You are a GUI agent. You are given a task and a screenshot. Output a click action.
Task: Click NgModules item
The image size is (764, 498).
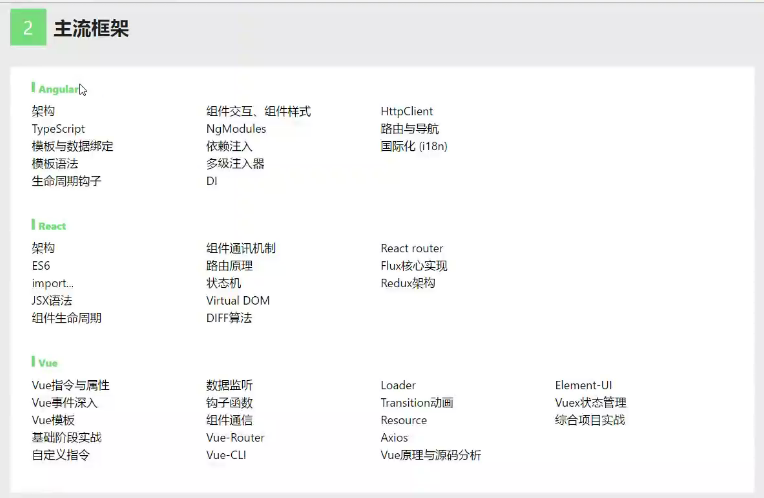pyautogui.click(x=236, y=129)
